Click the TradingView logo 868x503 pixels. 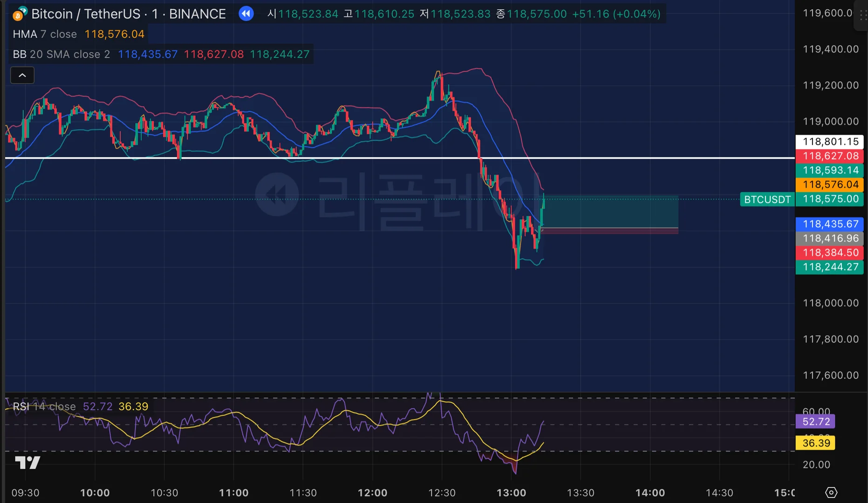point(27,462)
